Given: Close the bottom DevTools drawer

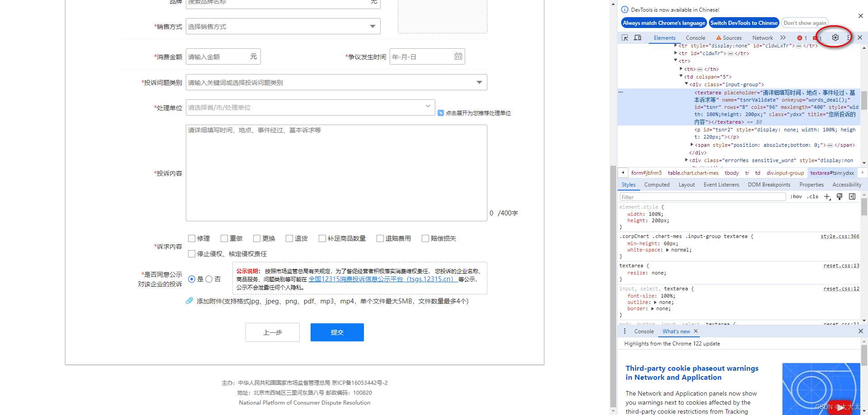Looking at the screenshot, I should pyautogui.click(x=861, y=331).
